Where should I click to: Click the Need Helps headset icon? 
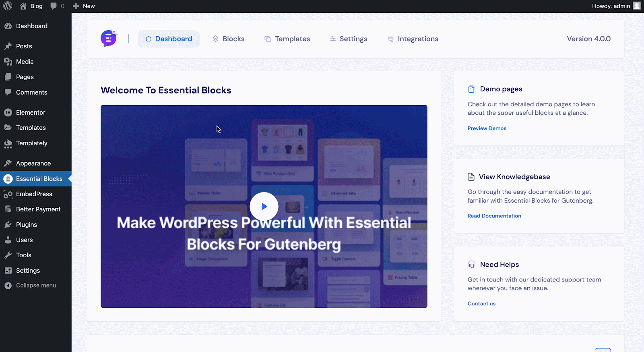tap(471, 265)
